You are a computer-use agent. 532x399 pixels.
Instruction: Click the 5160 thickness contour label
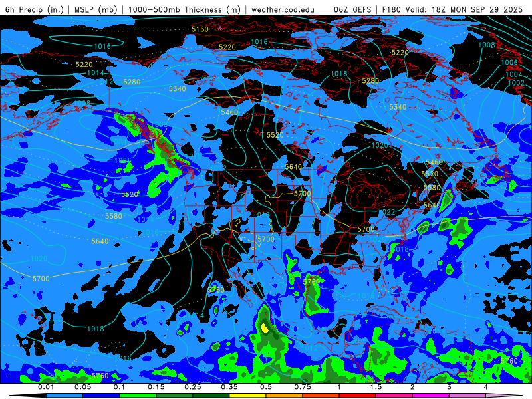click(200, 29)
